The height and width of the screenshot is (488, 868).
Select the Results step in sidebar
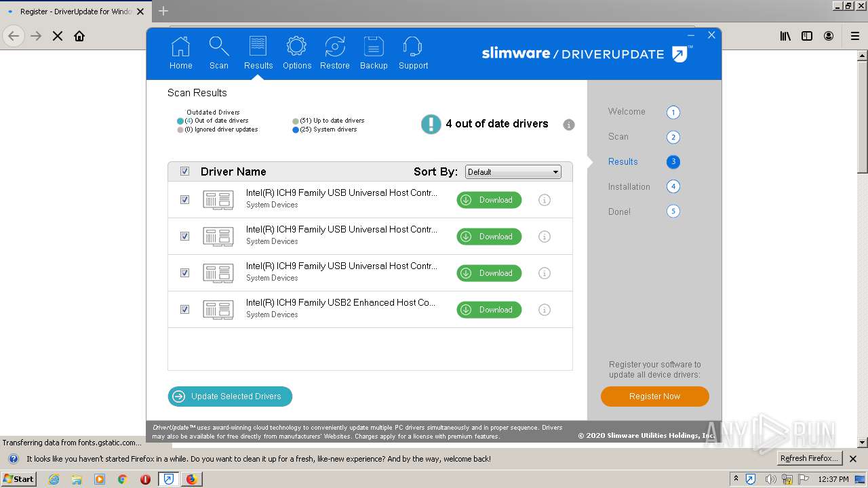(623, 162)
